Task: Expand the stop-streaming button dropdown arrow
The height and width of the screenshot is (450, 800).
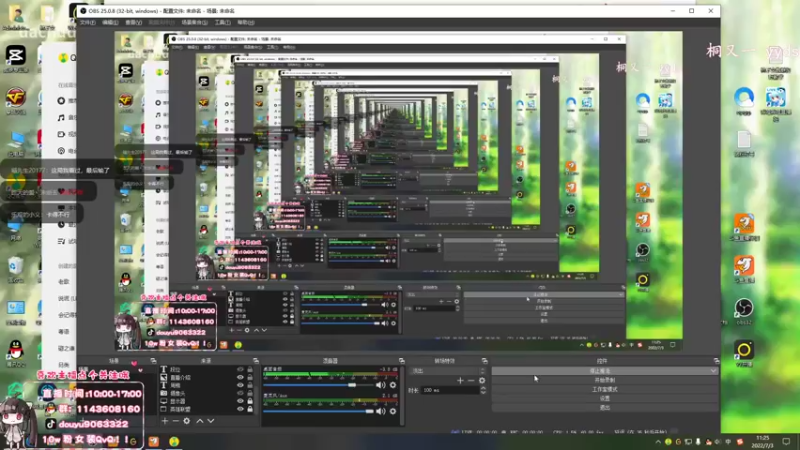Action: (x=713, y=371)
